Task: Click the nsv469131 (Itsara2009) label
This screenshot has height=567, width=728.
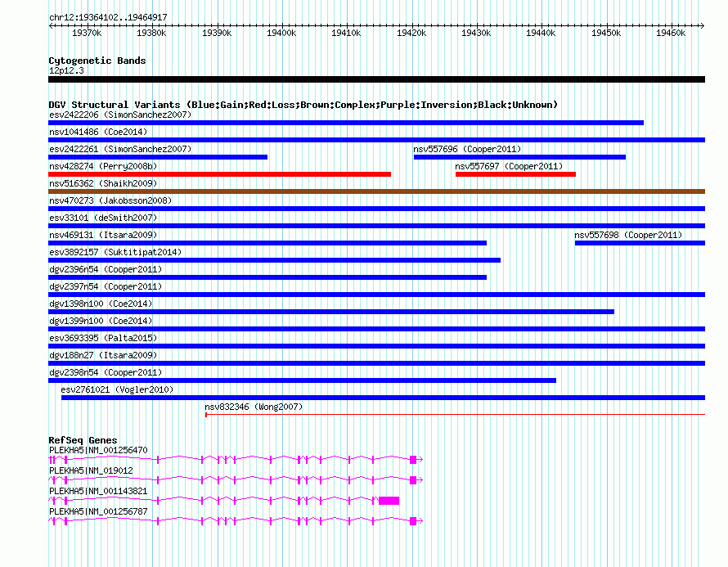Action: coord(103,235)
